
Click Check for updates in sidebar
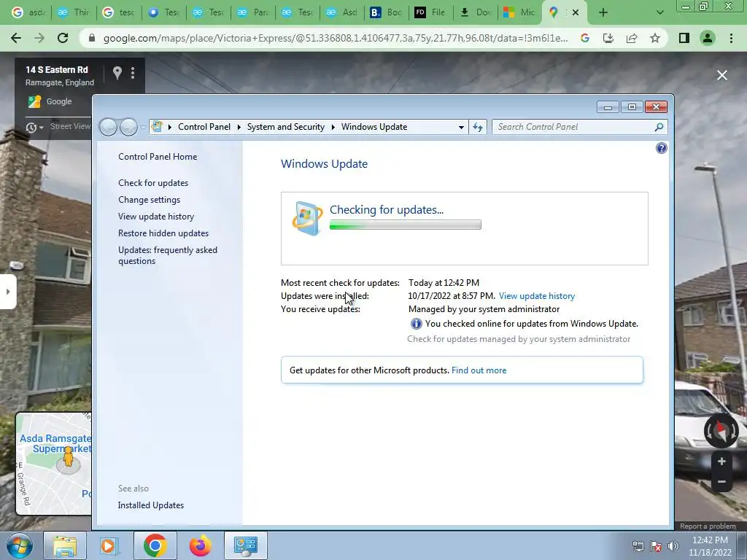click(153, 183)
